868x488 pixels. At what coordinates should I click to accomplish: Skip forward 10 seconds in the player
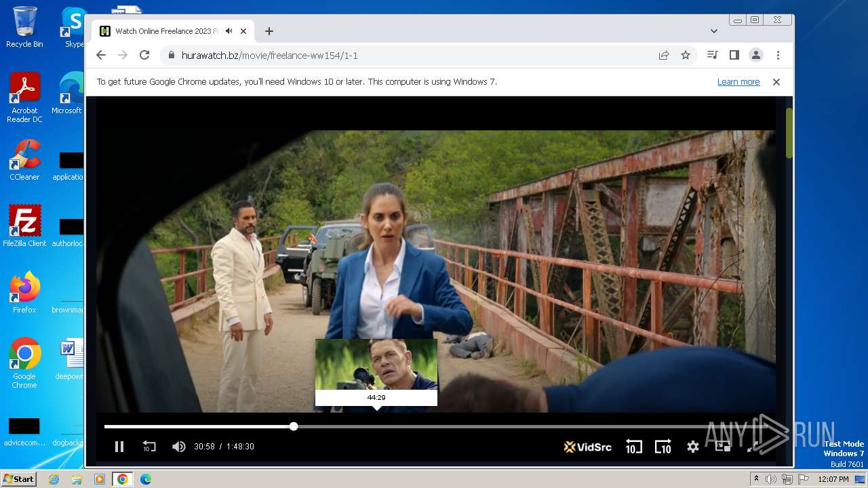(x=663, y=447)
